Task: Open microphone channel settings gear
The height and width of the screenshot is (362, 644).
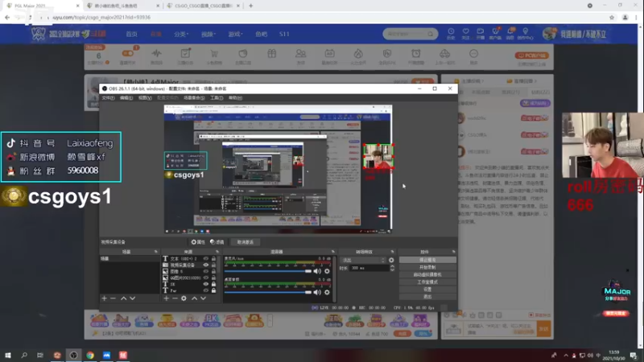Action: click(327, 271)
